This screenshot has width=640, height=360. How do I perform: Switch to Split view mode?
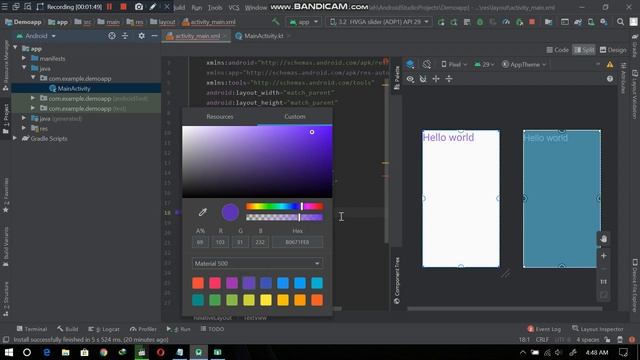click(584, 50)
